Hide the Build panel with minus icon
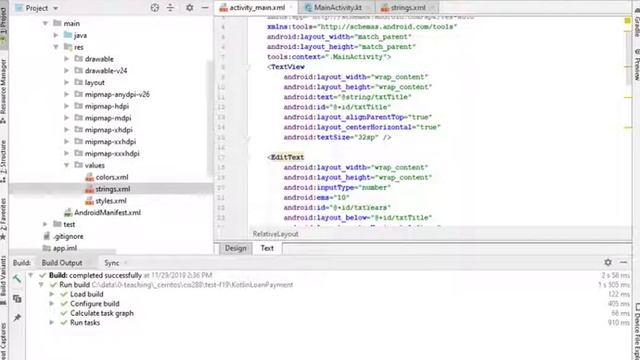The image size is (640, 360). point(623,262)
